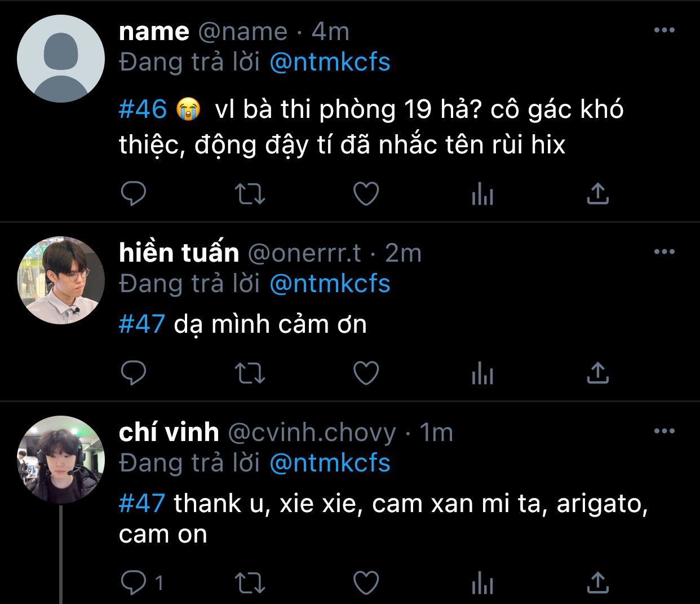This screenshot has width=700, height=604.
Task: Reply to hiền tuấn's tweet
Action: 134,373
